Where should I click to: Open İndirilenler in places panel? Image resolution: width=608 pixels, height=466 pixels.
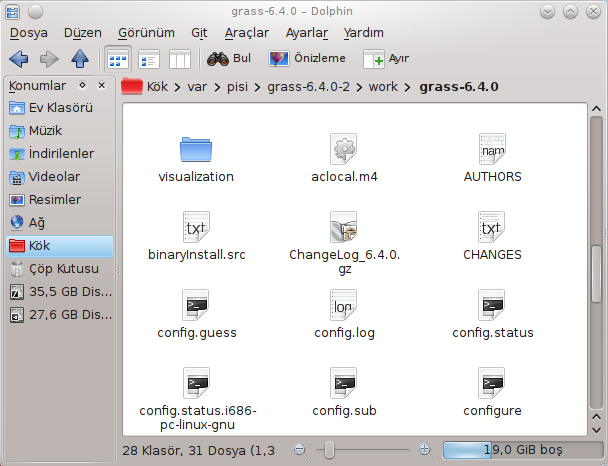click(x=60, y=154)
